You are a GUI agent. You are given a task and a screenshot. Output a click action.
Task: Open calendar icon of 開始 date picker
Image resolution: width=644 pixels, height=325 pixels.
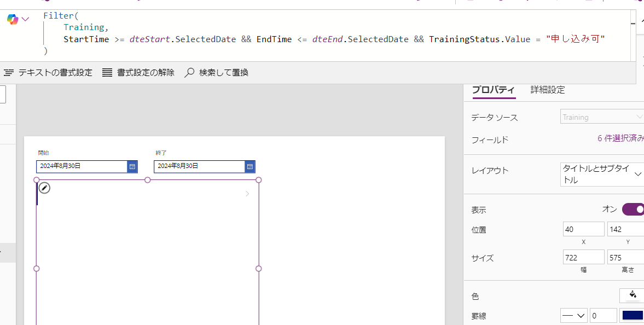tap(132, 166)
